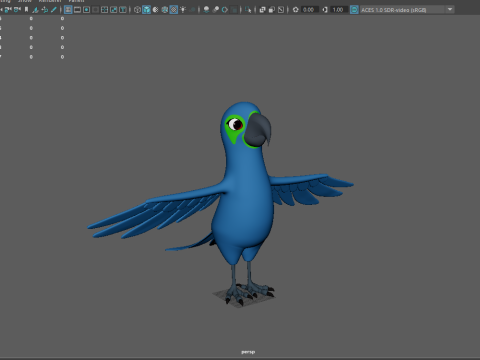This screenshot has width=480, height=360.
Task: Open the Grease Pencil tool
Action: click(x=53, y=10)
